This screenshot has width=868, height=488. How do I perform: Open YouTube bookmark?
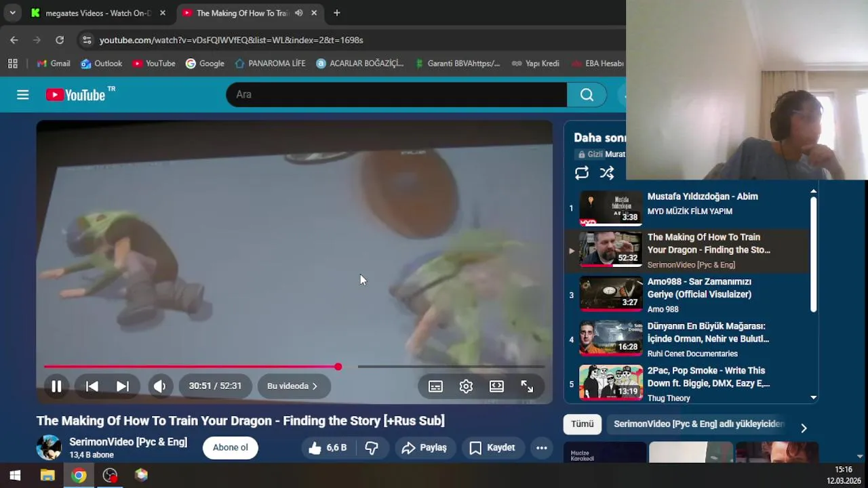pyautogui.click(x=154, y=64)
